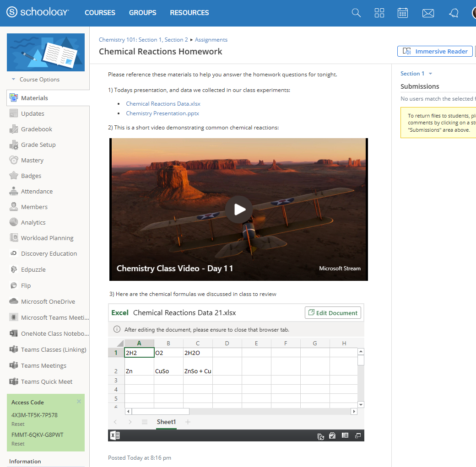
Task: Open the RESOURCES menu
Action: [189, 13]
